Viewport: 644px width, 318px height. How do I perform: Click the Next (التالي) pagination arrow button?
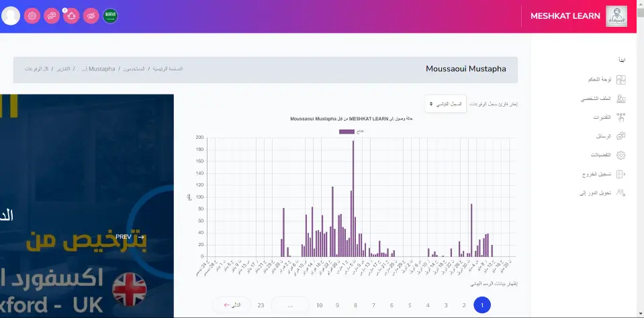coord(232,305)
